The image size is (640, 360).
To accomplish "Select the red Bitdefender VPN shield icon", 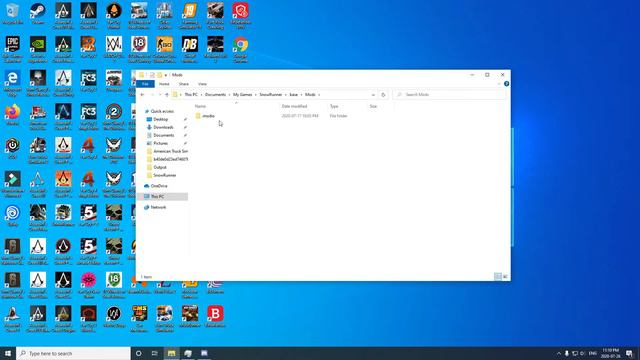I will [240, 11].
